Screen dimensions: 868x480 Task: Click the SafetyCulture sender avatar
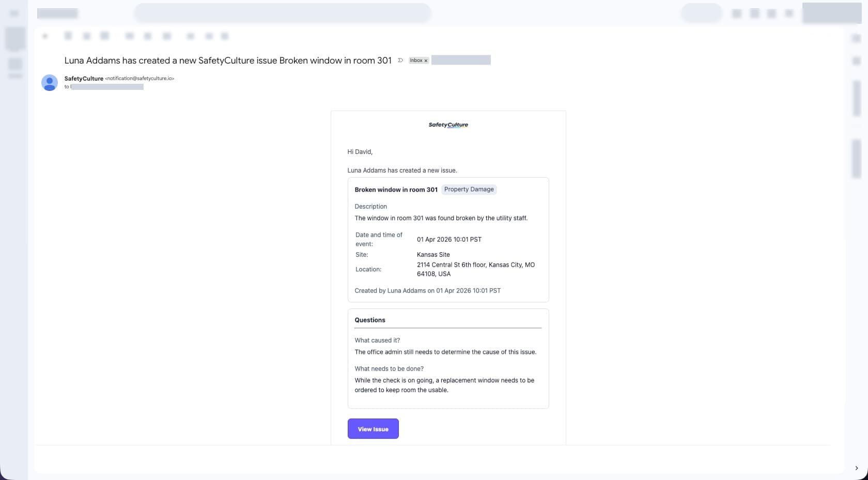click(x=49, y=82)
